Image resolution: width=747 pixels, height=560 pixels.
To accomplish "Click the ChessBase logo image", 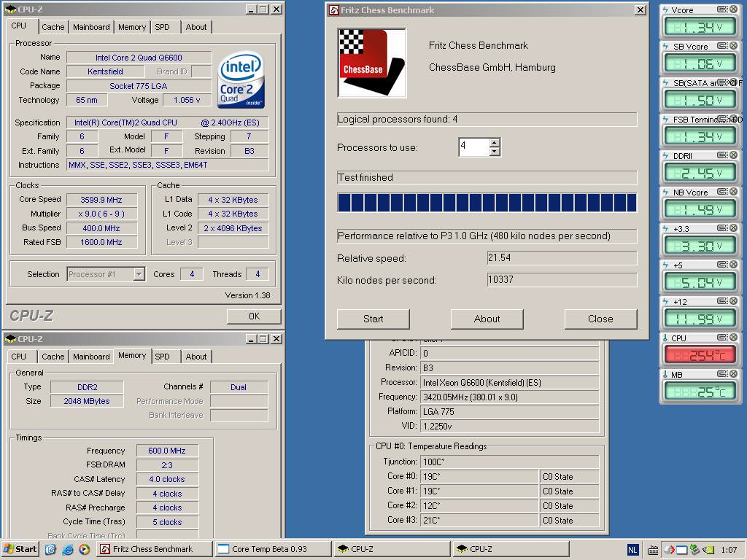I will [371, 63].
